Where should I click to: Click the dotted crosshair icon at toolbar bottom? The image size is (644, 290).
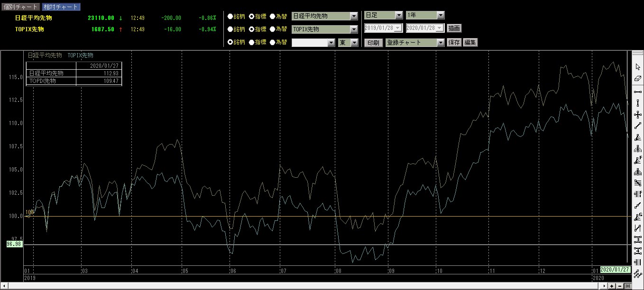(x=638, y=273)
